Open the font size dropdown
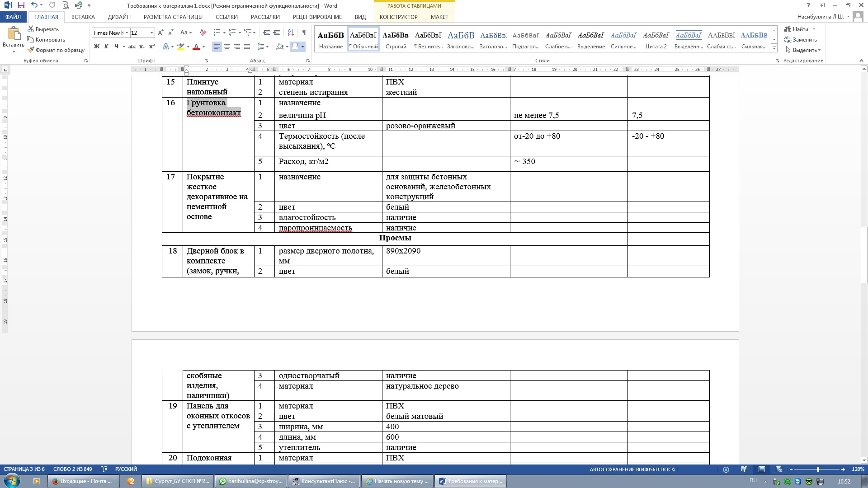The height and width of the screenshot is (488, 868). [151, 33]
